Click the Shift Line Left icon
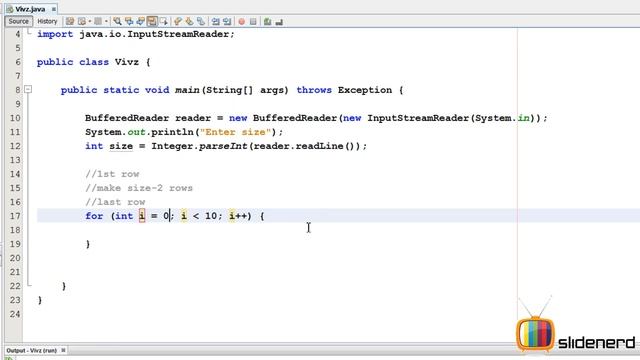The width and height of the screenshot is (640, 360). point(216,21)
